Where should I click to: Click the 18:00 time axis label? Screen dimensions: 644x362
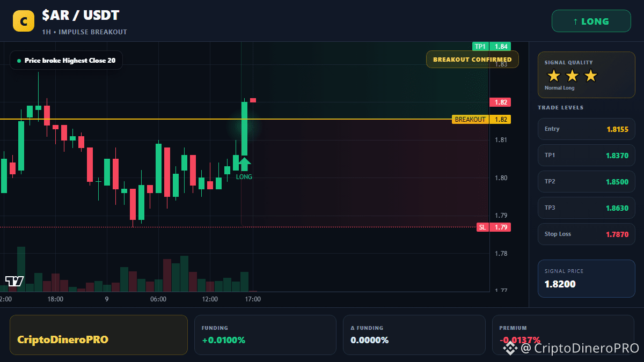pyautogui.click(x=55, y=299)
